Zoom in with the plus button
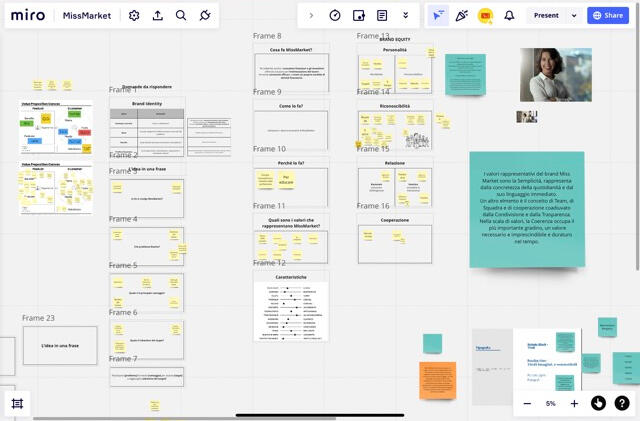 tap(574, 403)
